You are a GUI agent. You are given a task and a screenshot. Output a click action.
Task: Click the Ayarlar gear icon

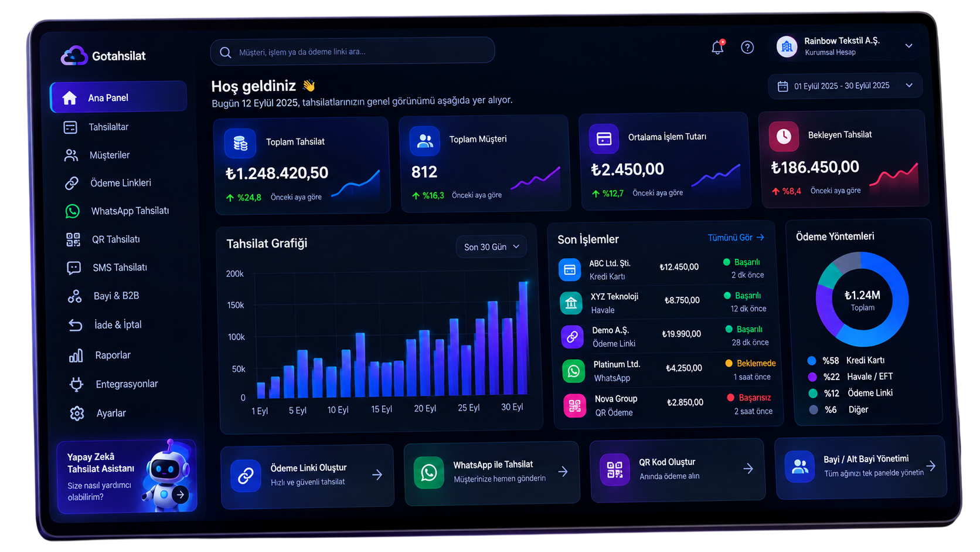(77, 414)
